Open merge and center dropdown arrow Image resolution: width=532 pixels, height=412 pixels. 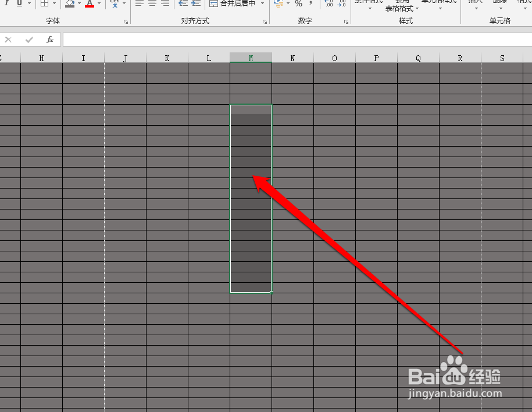[262, 3]
